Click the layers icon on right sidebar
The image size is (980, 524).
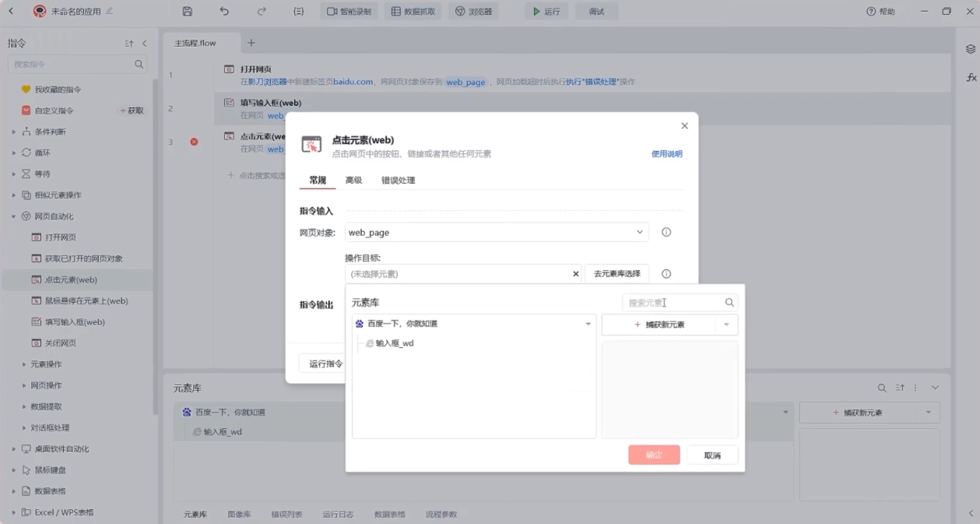971,49
